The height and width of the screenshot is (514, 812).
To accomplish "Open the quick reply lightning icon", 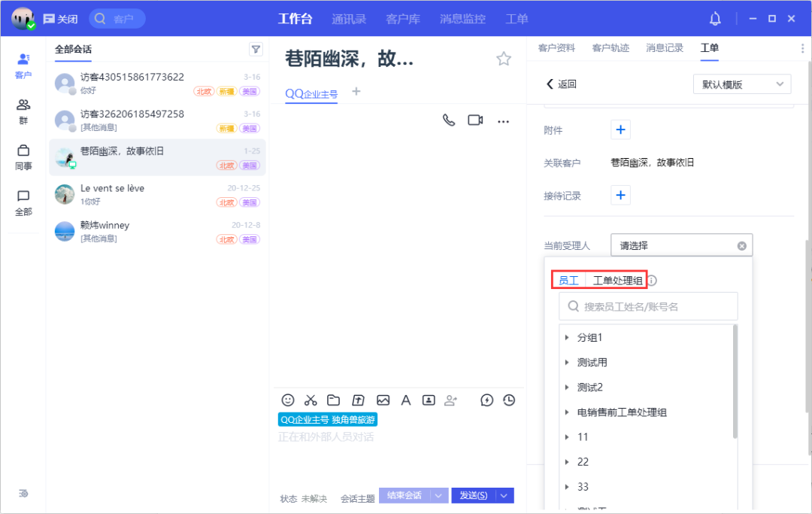I will point(486,400).
